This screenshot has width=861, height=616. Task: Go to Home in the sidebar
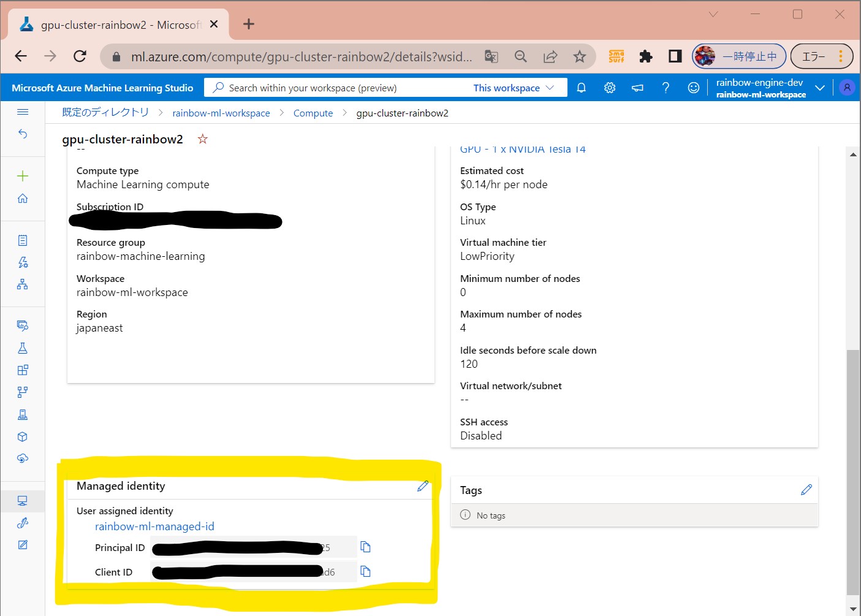[x=23, y=198]
